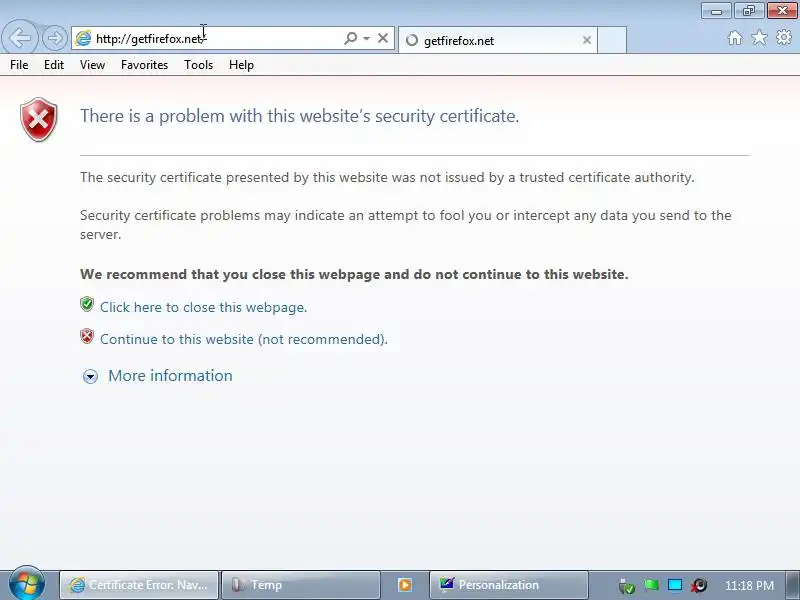This screenshot has width=800, height=600.
Task: Open the Edit menu
Action: click(54, 65)
